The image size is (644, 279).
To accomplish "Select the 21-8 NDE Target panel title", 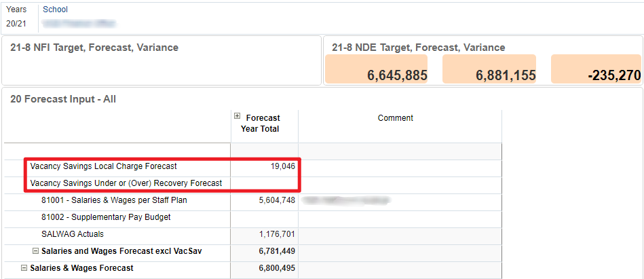I will click(x=418, y=48).
